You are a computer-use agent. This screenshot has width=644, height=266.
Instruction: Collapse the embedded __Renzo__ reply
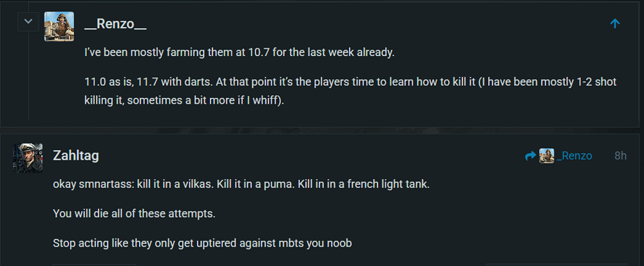[28, 22]
